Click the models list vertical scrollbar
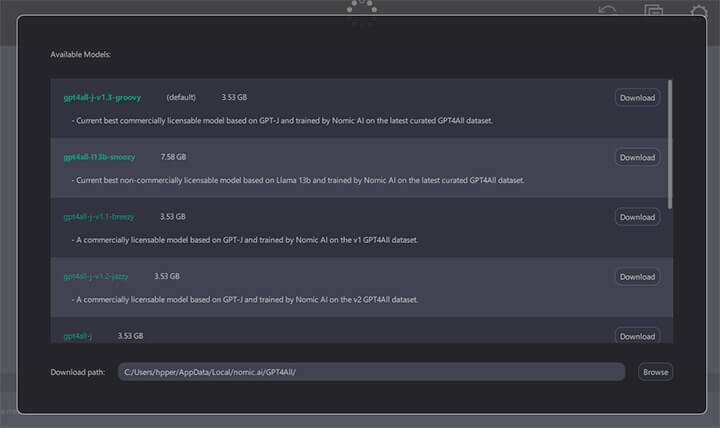The width and height of the screenshot is (720, 428). (670, 144)
